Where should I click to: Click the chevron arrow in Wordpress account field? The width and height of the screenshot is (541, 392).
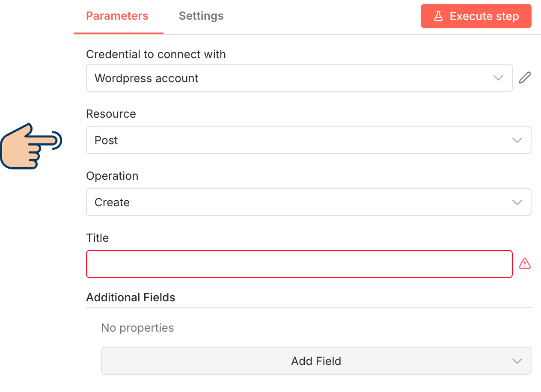[498, 78]
